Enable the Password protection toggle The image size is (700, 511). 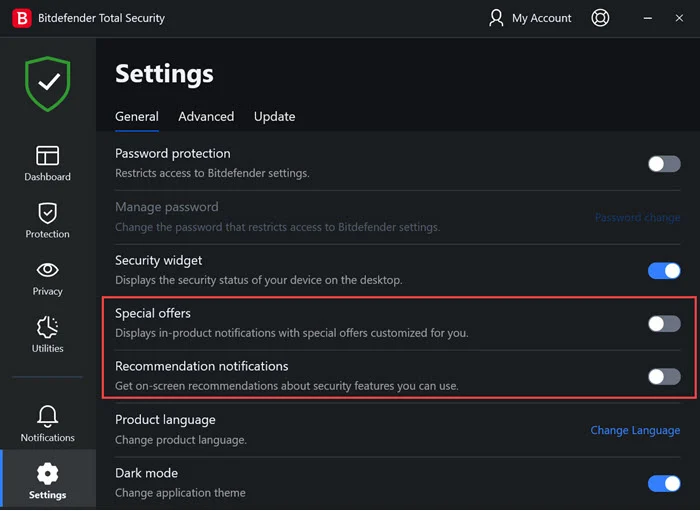pos(664,164)
